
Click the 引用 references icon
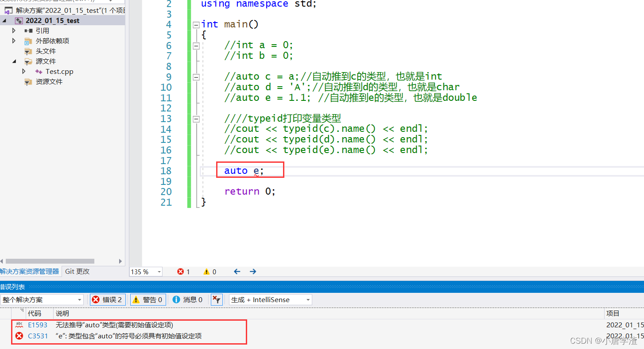click(28, 31)
